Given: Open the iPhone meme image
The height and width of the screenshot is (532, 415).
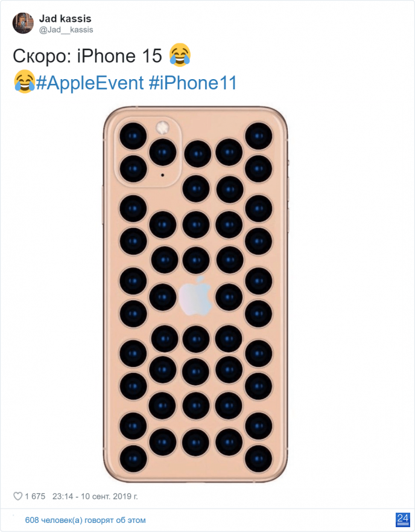Looking at the screenshot, I should point(195,294).
